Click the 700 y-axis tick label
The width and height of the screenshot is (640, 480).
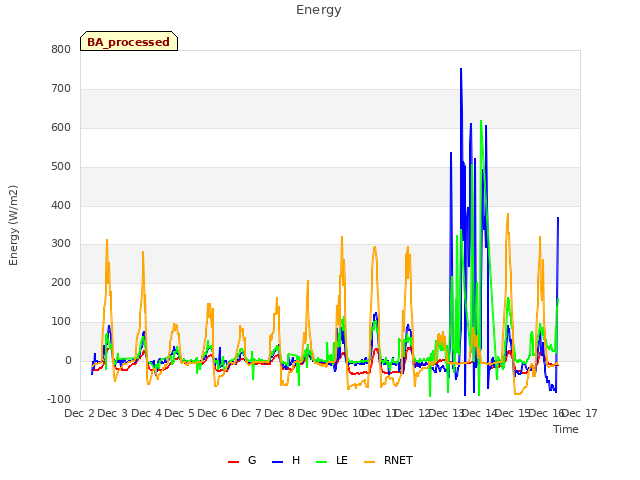61,88
